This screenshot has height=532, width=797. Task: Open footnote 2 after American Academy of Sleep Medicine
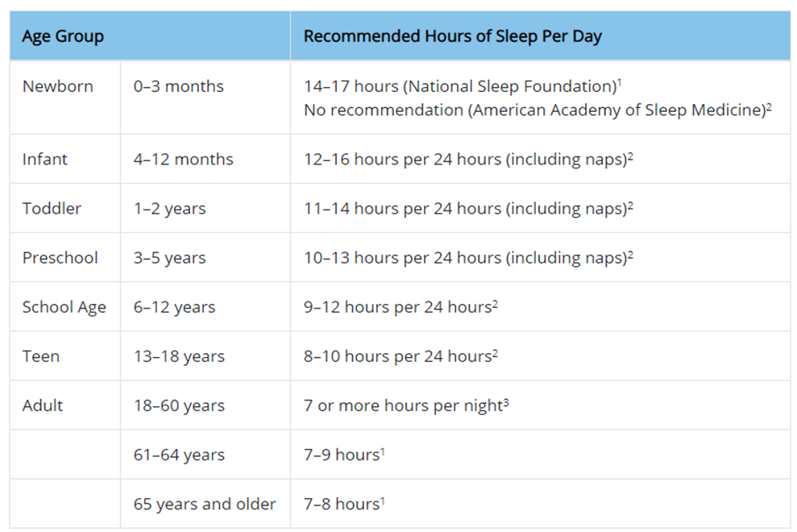(770, 106)
